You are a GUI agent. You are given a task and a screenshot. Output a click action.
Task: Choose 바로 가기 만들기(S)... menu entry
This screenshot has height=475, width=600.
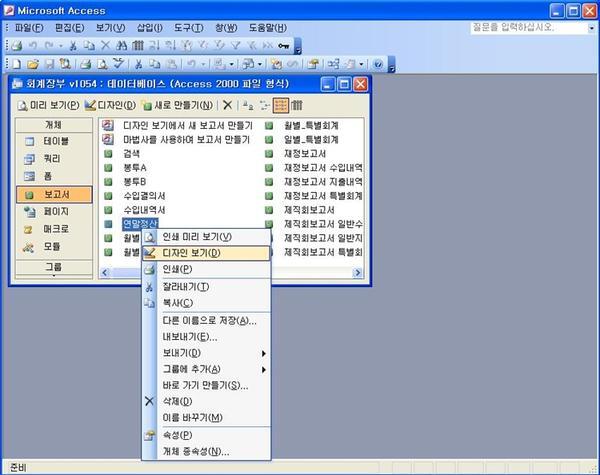[206, 385]
